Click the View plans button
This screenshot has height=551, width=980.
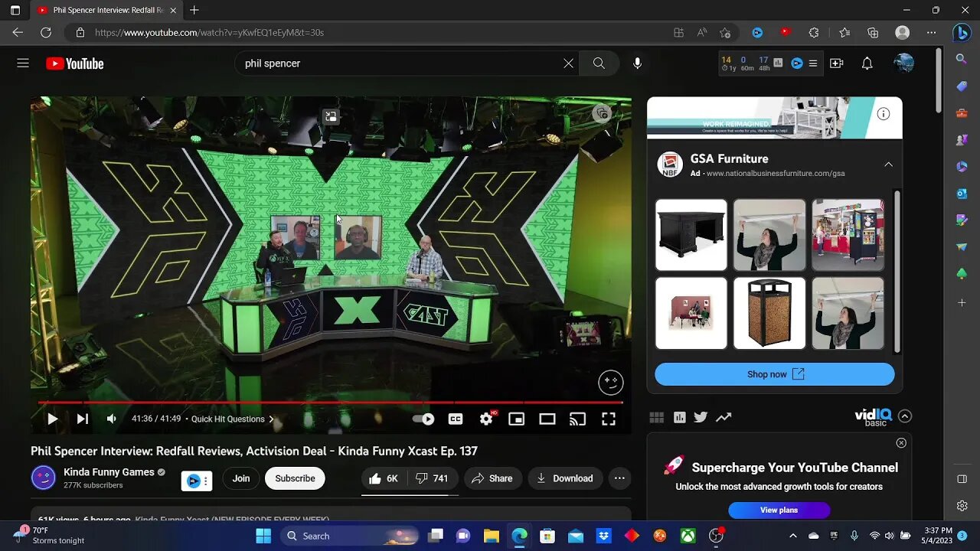779,510
